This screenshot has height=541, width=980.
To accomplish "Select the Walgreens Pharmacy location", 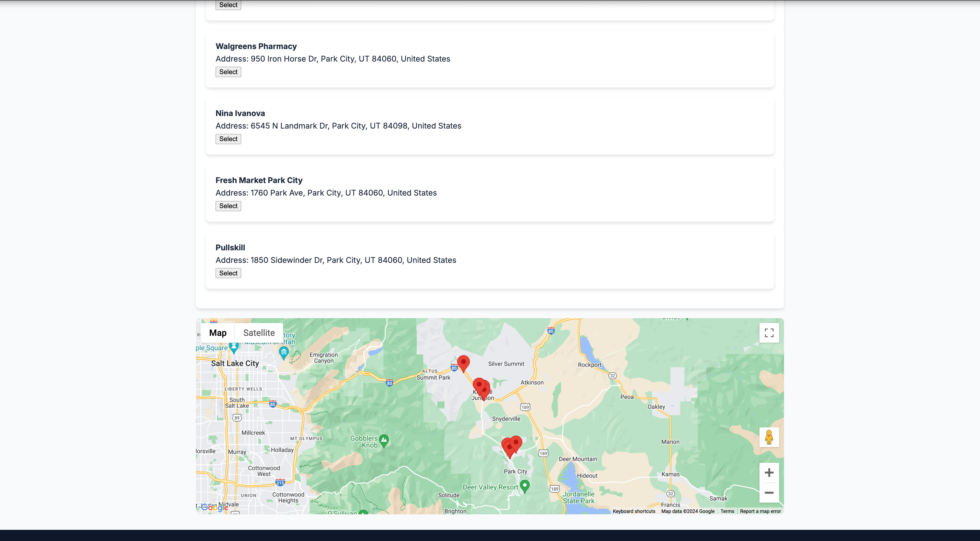I will pyautogui.click(x=228, y=72).
